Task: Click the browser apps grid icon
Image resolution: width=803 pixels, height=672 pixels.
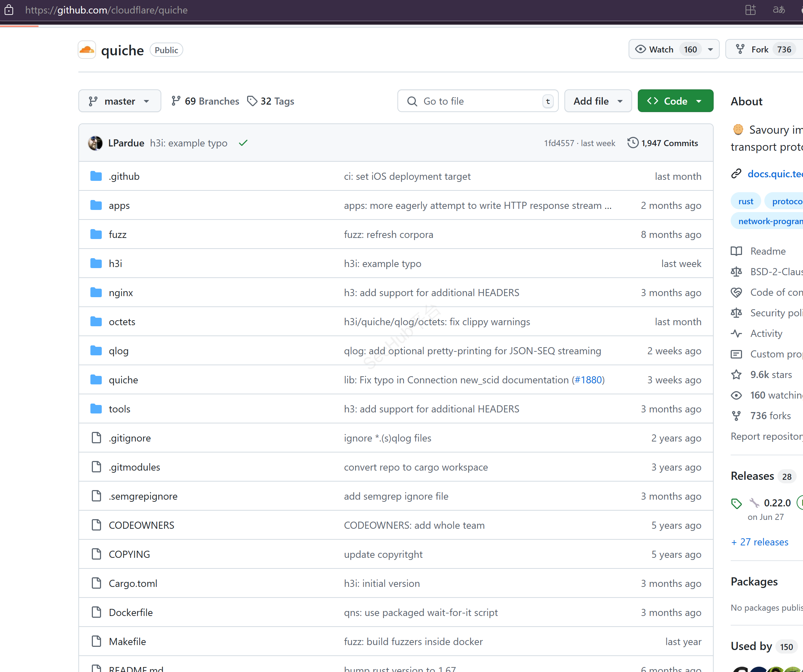Action: (x=750, y=10)
